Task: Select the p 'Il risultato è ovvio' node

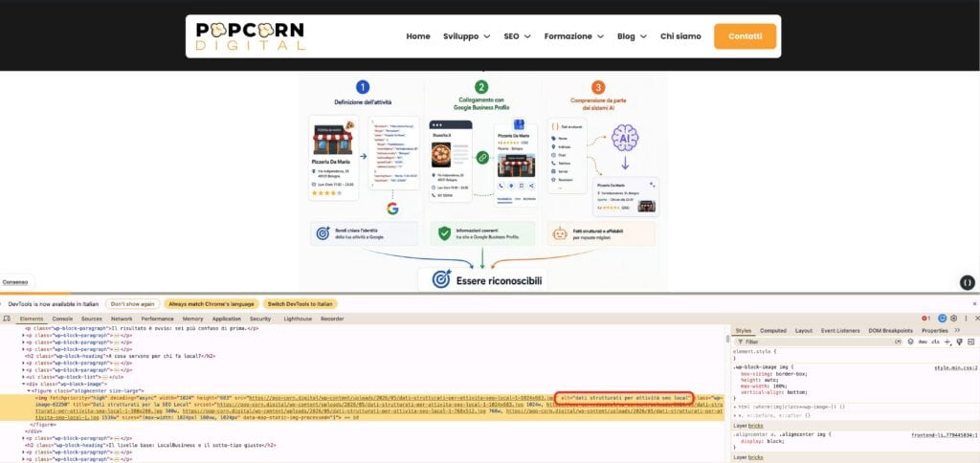Action: [x=142, y=328]
